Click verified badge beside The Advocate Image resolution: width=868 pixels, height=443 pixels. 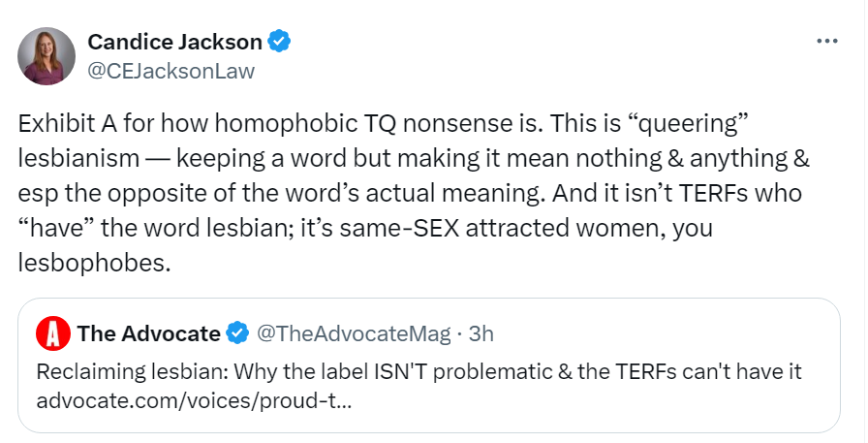click(x=237, y=334)
